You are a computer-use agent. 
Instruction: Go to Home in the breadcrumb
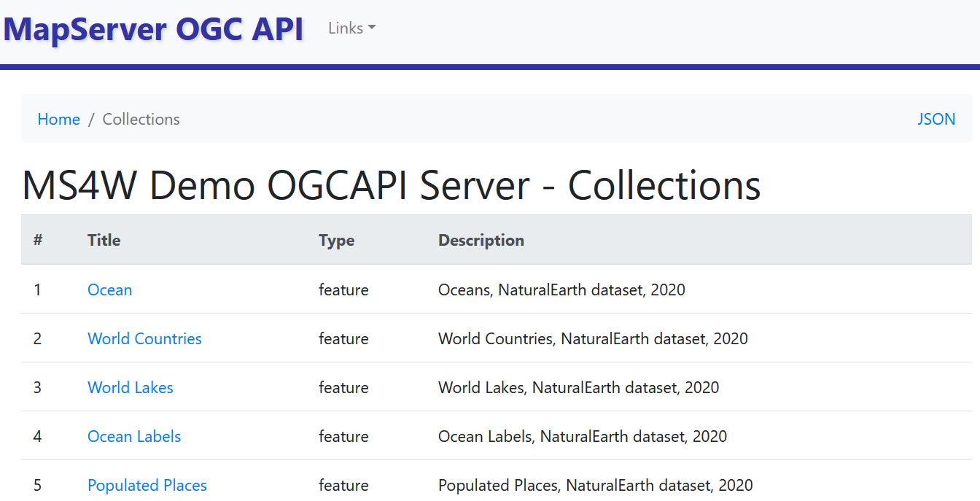[x=59, y=120]
